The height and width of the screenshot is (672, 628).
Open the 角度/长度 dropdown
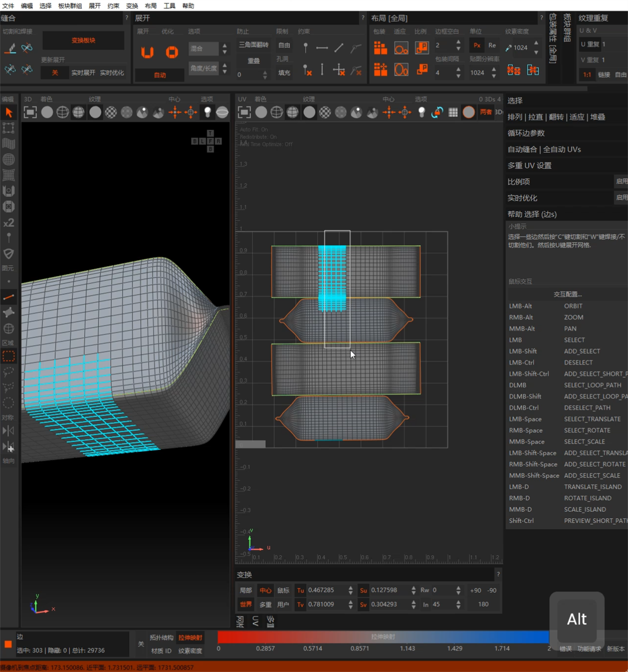pyautogui.click(x=204, y=68)
